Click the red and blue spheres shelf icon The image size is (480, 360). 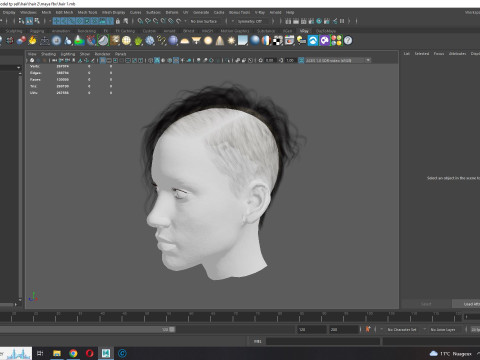click(x=21, y=41)
